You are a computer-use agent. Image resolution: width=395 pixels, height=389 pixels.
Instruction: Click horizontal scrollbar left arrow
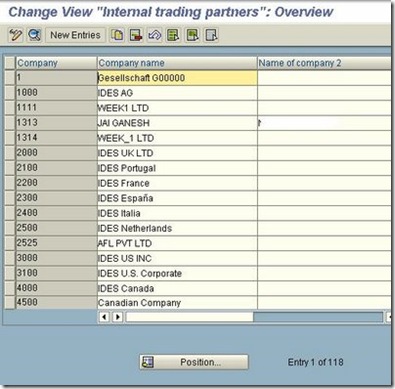[104, 317]
